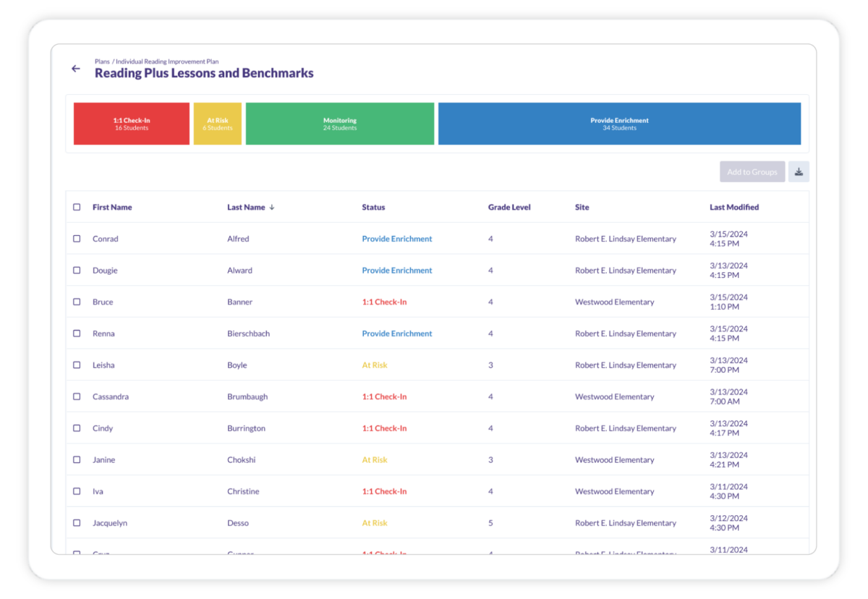Click the green Monitoring segment
The image size is (868, 599).
[x=340, y=124]
